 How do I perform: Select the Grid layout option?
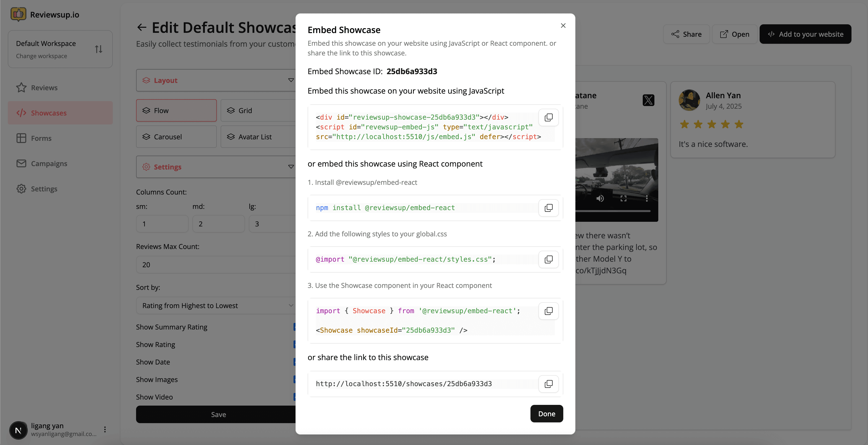click(x=258, y=111)
